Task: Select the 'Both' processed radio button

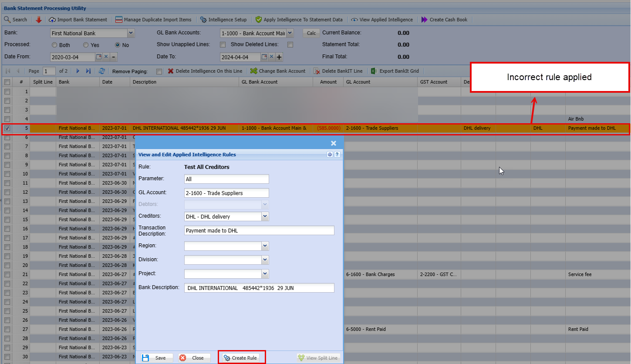Action: (x=54, y=45)
